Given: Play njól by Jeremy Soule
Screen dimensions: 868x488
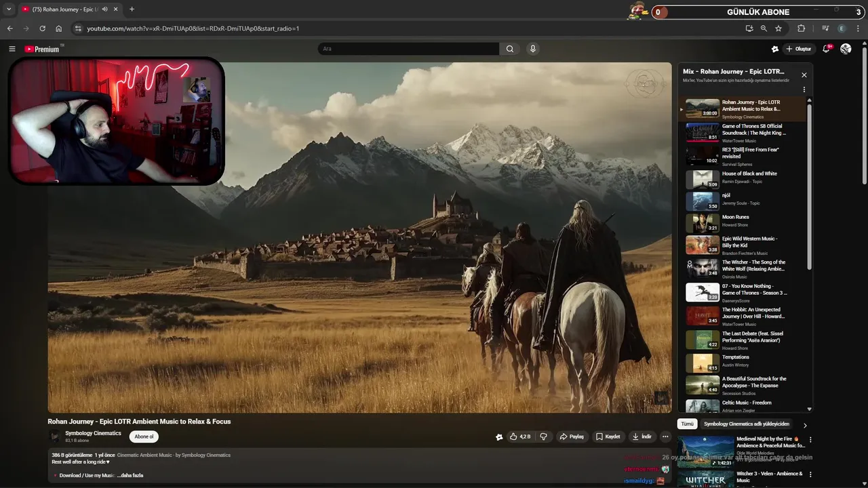Looking at the screenshot, I should [744, 201].
